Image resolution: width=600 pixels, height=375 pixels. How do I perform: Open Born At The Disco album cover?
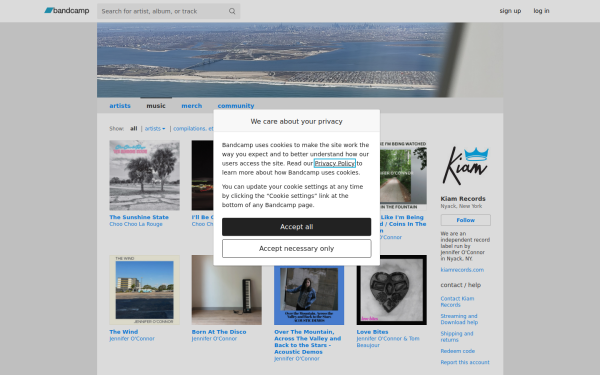[x=227, y=290]
